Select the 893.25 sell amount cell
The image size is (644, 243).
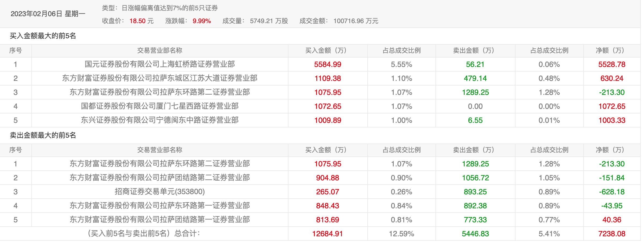coord(475,192)
